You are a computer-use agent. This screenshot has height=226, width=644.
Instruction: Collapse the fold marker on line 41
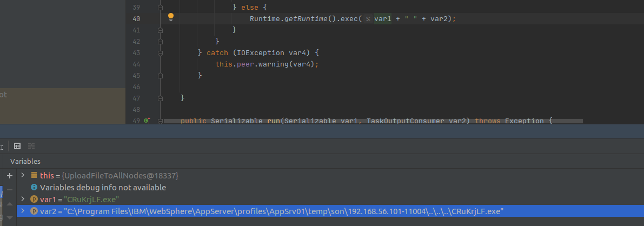point(160,30)
